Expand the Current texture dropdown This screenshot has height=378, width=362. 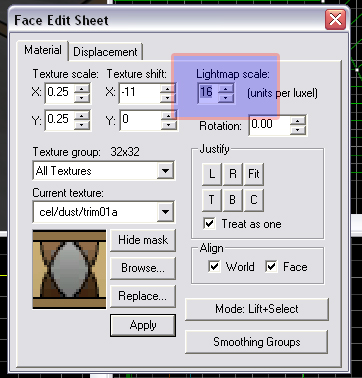click(x=165, y=212)
